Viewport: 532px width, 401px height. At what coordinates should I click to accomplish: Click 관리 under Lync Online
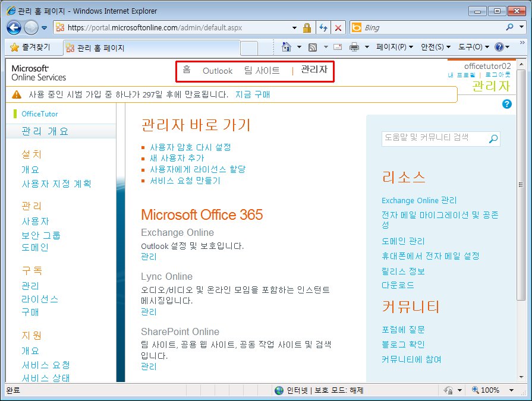[x=149, y=312]
